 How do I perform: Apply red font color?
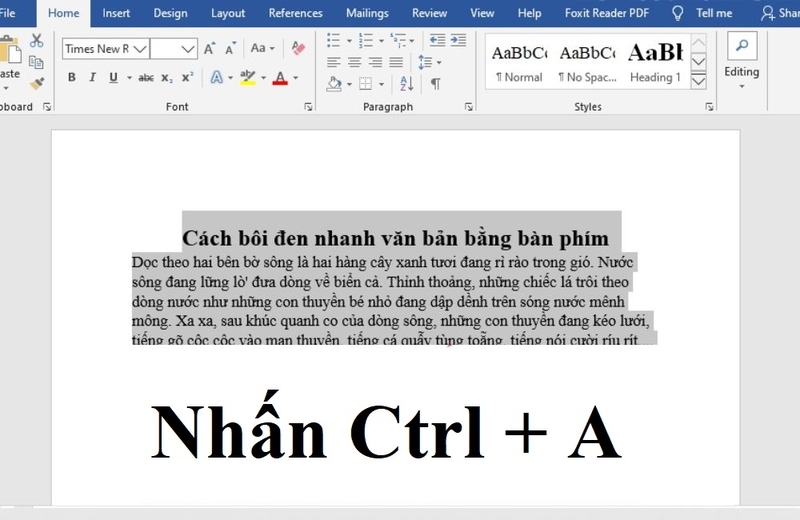[x=280, y=78]
